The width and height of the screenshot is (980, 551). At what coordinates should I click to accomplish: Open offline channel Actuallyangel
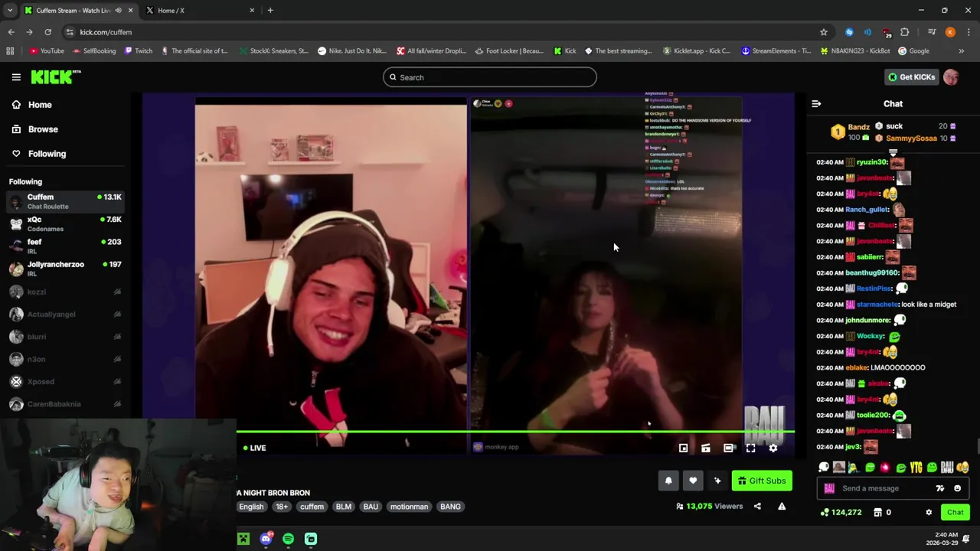(x=65, y=314)
